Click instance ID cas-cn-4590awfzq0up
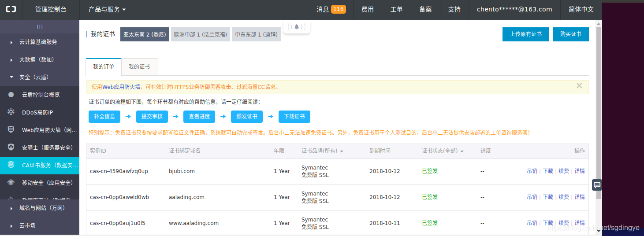 pyautogui.click(x=119, y=171)
